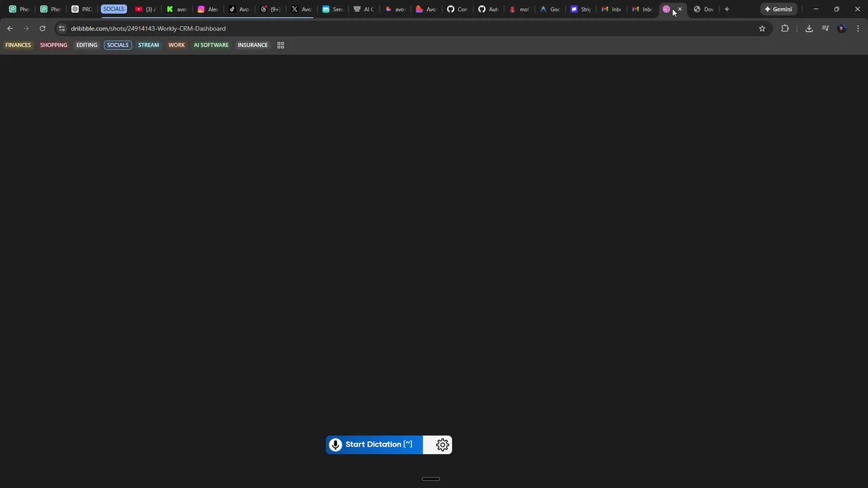This screenshot has height=488, width=868.
Task: Click the dribbble.com URL address bar
Action: click(407, 28)
